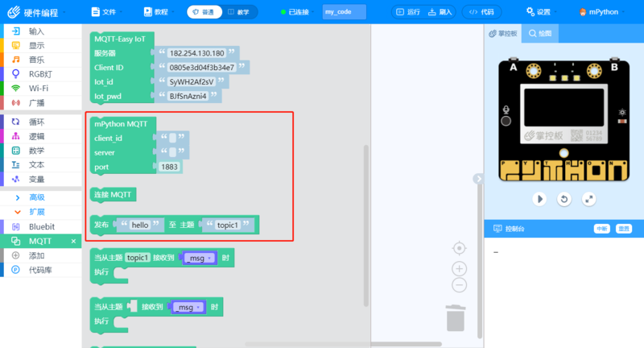This screenshot has width=644, height=348.
Task: Click the trash can in the workspace
Action: pos(456,317)
